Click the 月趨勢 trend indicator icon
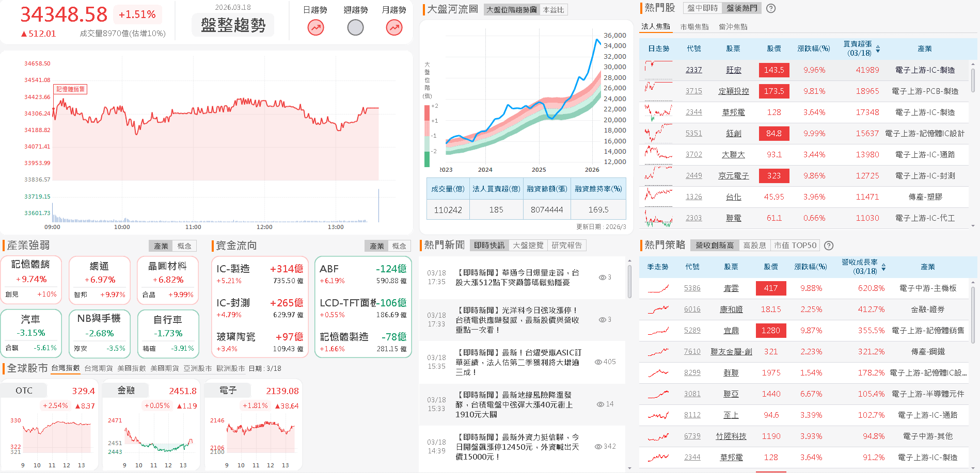 (394, 27)
